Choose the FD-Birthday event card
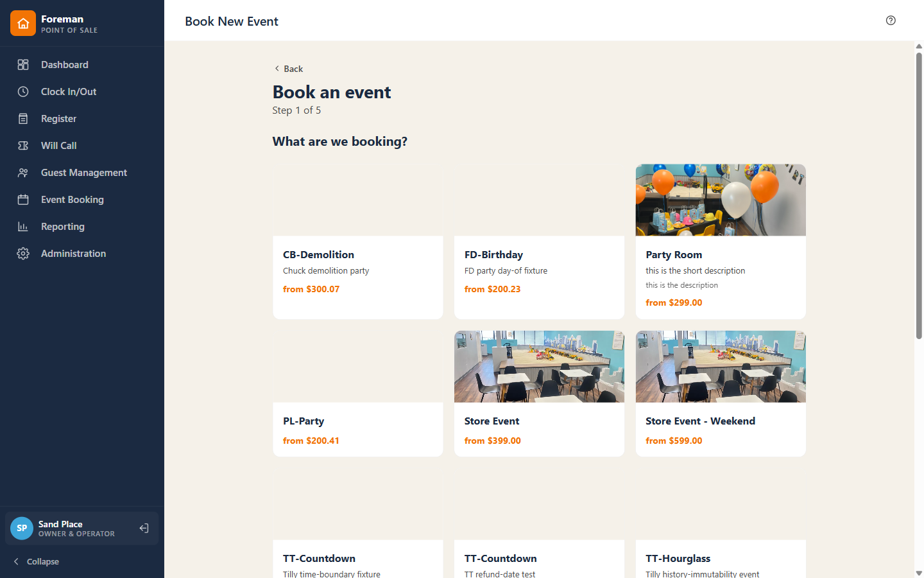The height and width of the screenshot is (578, 924). [539, 241]
